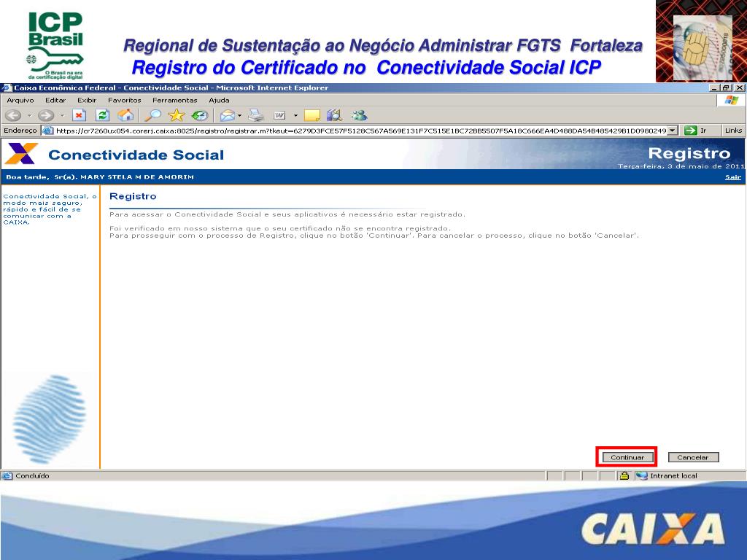Click the Caixa X logo in header
The image size is (747, 560).
tap(21, 154)
